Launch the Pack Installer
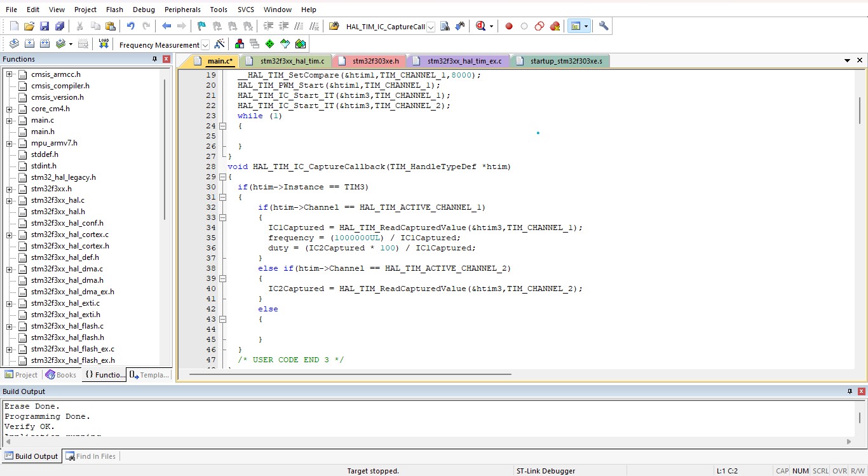 click(x=301, y=44)
